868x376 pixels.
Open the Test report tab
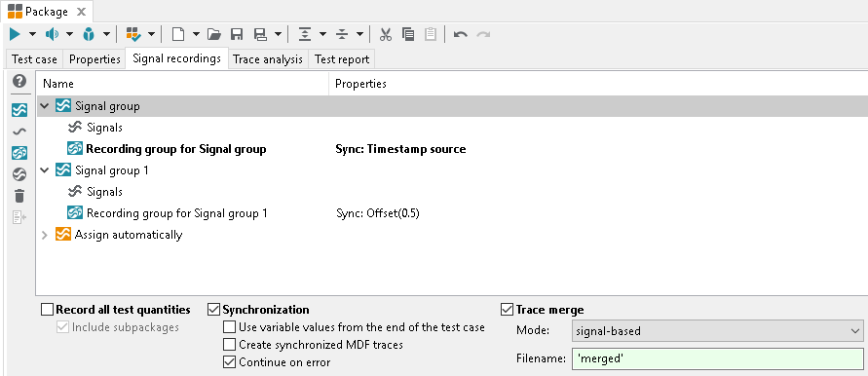click(x=342, y=59)
